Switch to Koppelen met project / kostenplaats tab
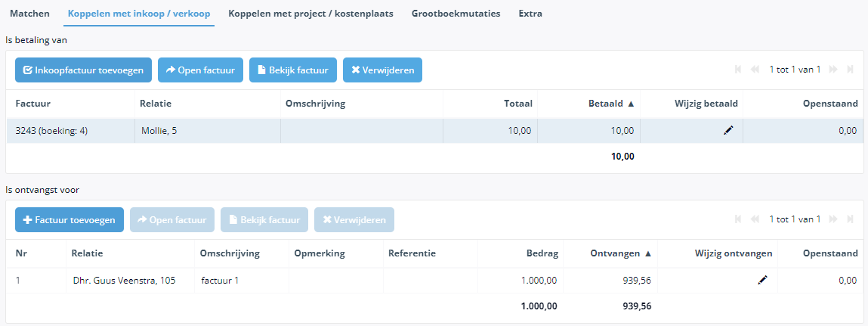This screenshot has height=326, width=868. tap(311, 14)
